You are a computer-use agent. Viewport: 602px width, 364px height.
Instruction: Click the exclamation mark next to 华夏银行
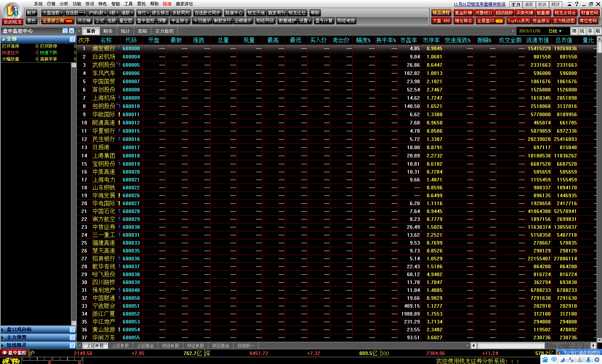[119, 131]
